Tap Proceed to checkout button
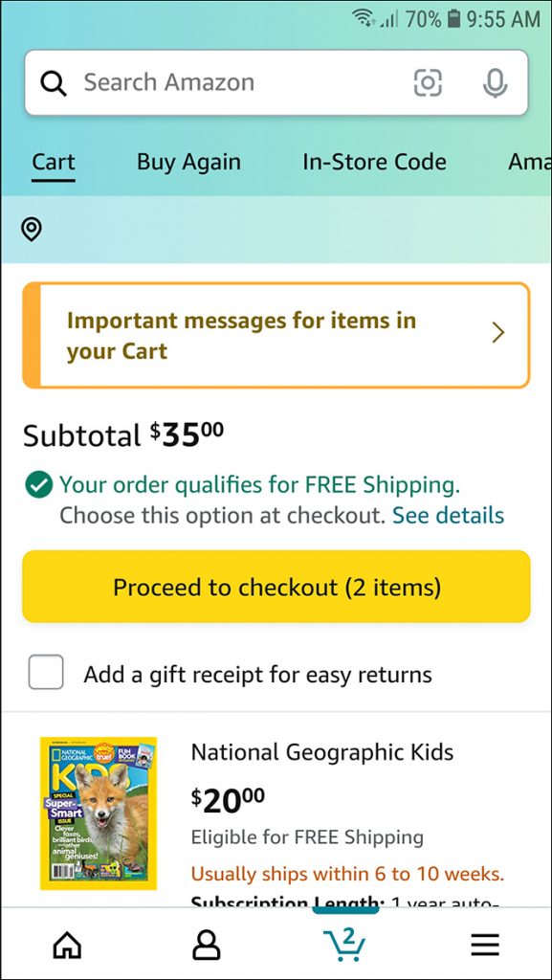 (x=276, y=588)
